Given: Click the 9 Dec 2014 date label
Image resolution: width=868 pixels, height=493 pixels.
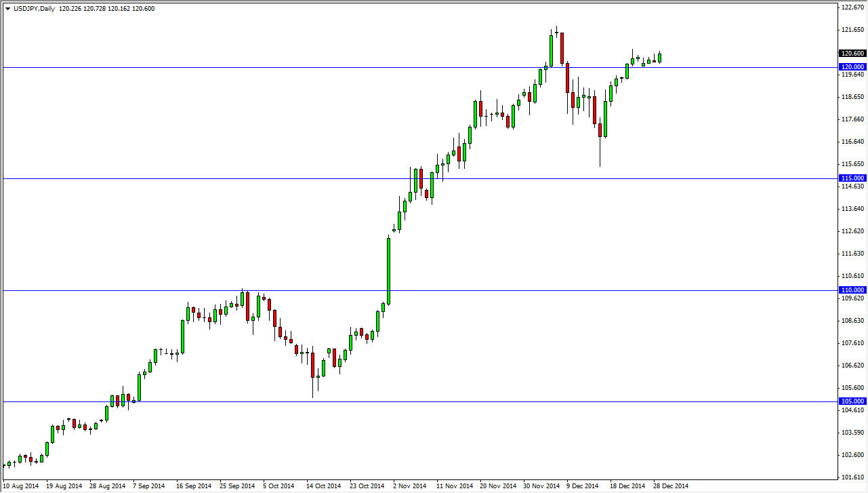Looking at the screenshot, I should pyautogui.click(x=583, y=486).
